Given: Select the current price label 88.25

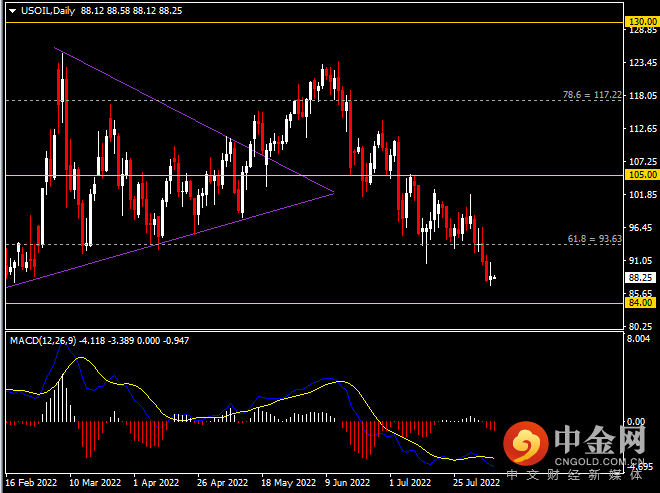Looking at the screenshot, I should [640, 277].
